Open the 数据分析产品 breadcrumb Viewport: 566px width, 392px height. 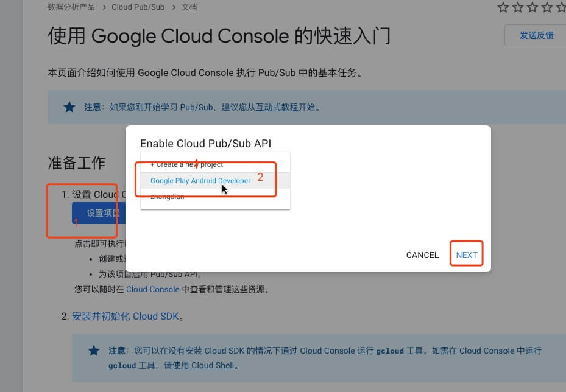pyautogui.click(x=71, y=7)
